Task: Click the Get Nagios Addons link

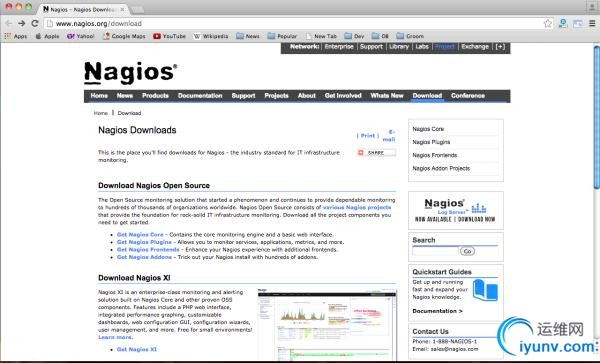Action: 144,257
